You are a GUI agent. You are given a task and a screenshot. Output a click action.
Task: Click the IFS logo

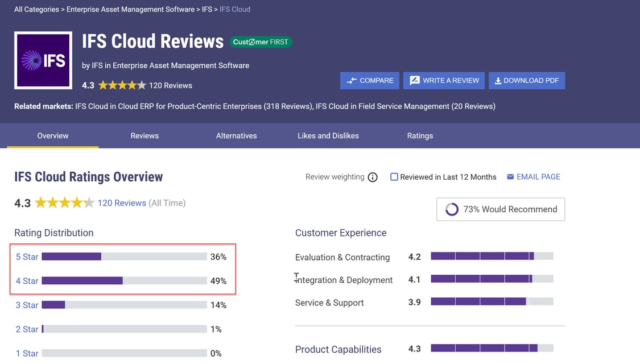click(43, 60)
